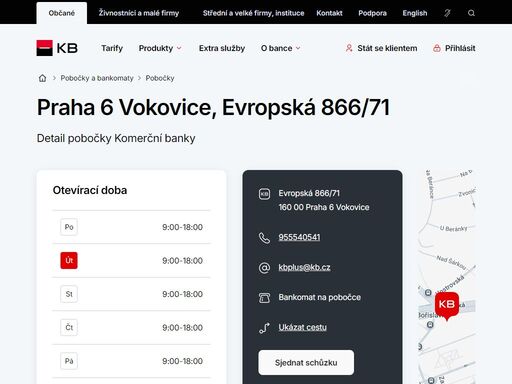Screen dimensions: 512x384
Task: Switch to Střední a velké firmy, instituce
Action: pyautogui.click(x=253, y=13)
